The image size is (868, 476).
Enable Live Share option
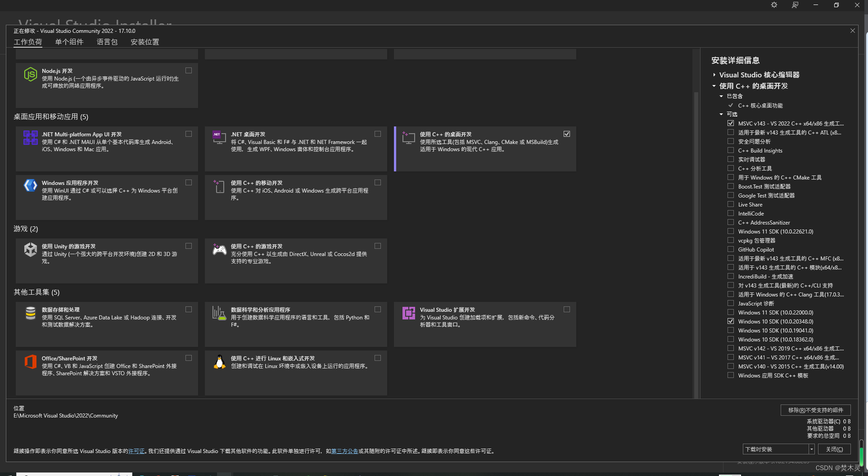pos(731,204)
